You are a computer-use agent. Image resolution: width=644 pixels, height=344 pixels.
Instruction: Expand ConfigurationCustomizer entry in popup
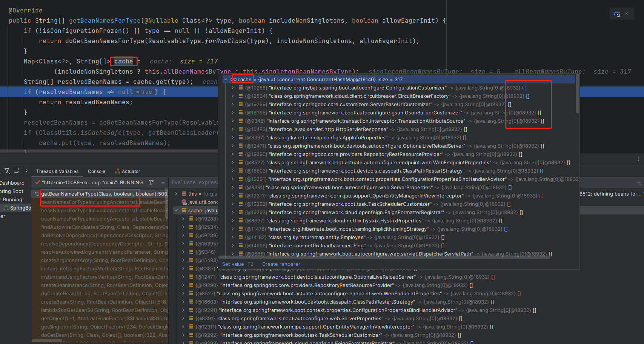(x=232, y=88)
